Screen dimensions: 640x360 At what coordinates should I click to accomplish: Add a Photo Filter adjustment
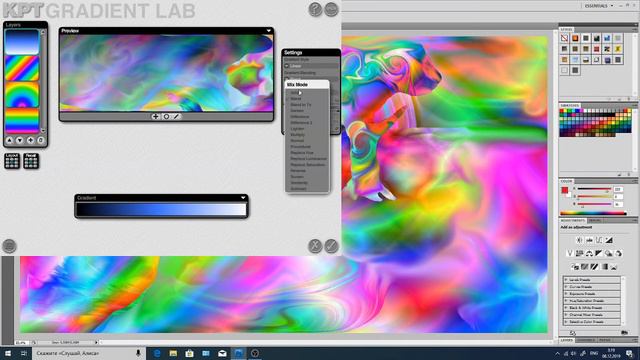coord(609,253)
